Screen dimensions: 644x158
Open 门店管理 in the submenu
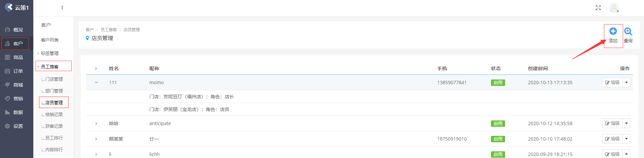54,79
